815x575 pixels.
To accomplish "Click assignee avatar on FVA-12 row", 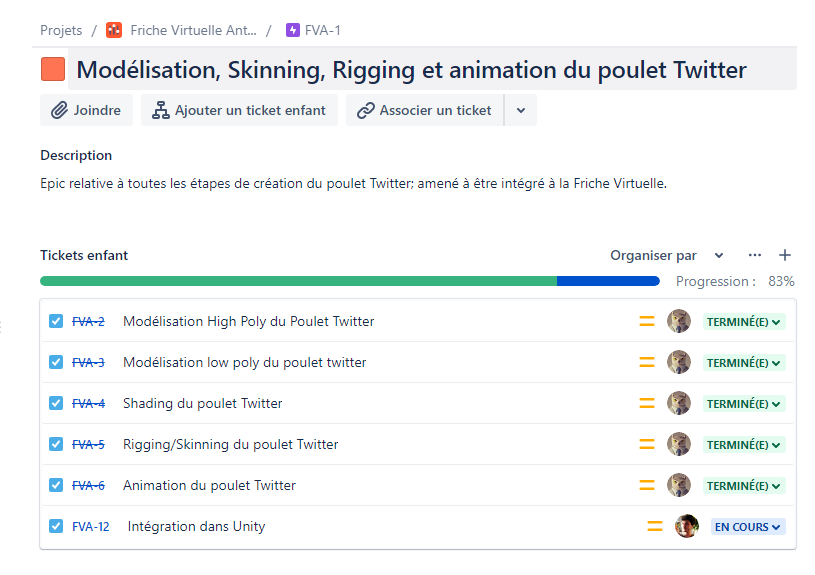I will tap(686, 526).
